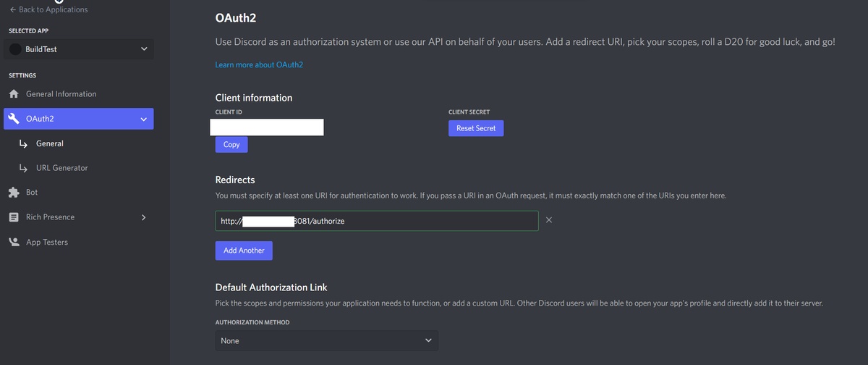
Task: Go to the URL Generator page
Action: [61, 168]
